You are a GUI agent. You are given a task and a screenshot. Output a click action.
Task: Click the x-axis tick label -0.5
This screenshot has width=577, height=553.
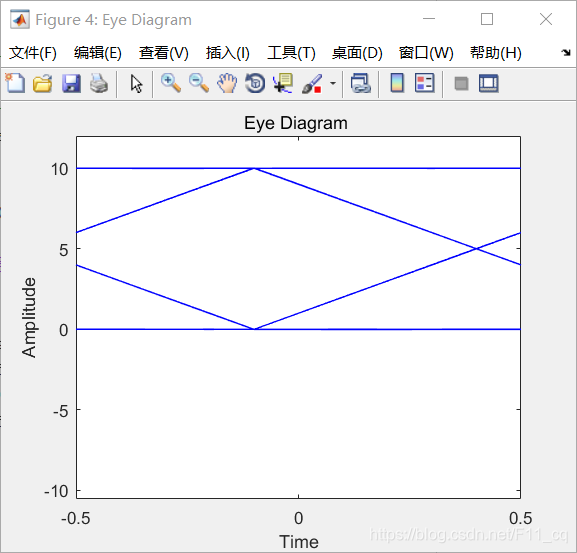[76, 518]
